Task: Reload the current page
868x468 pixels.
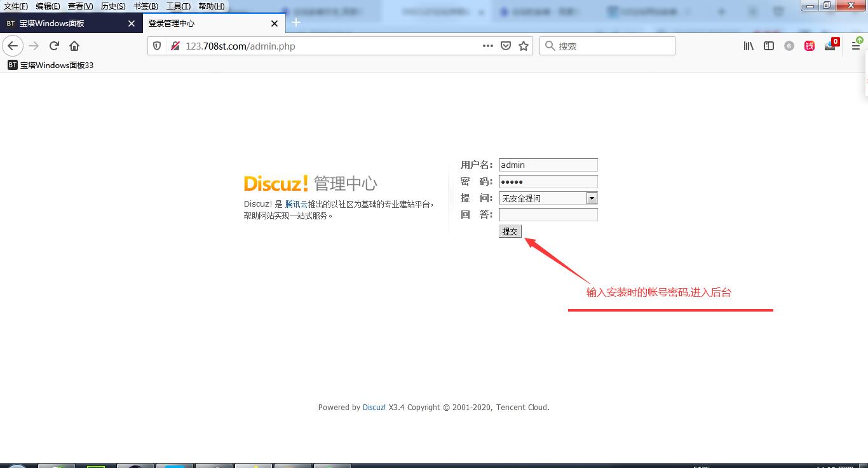Action: pyautogui.click(x=55, y=46)
